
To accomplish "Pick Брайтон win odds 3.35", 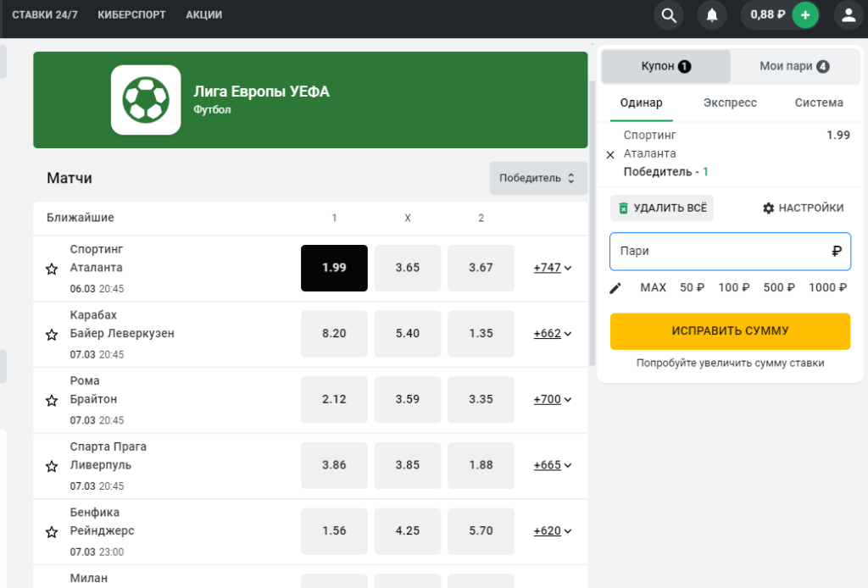I will pyautogui.click(x=481, y=399).
